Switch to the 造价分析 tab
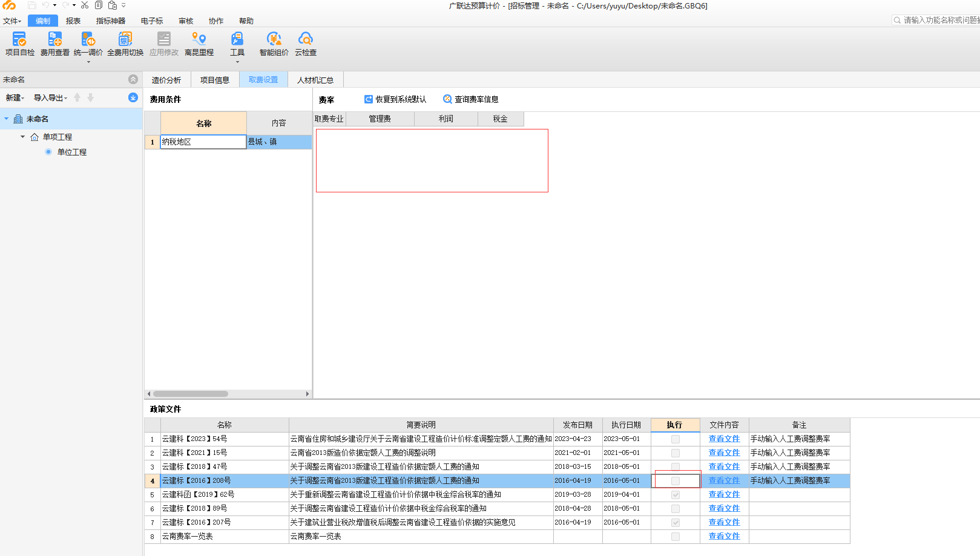Viewport: 980px width, 556px height. coord(166,80)
